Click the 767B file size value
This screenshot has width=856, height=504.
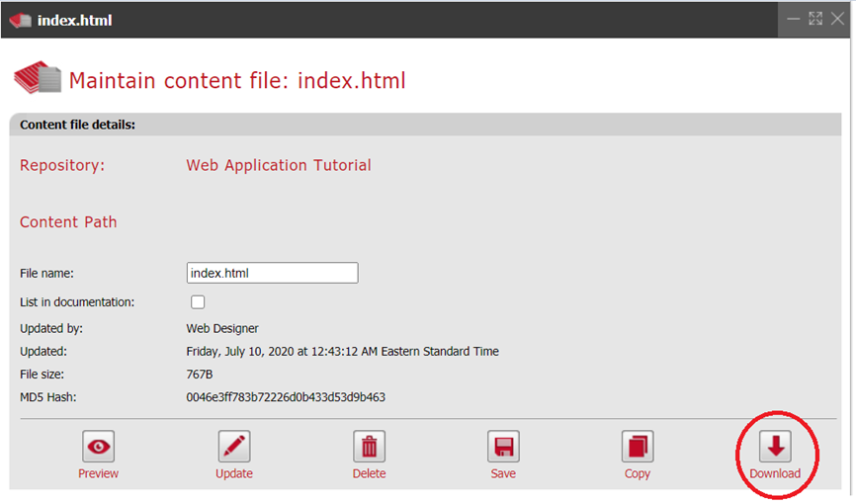tap(200, 375)
